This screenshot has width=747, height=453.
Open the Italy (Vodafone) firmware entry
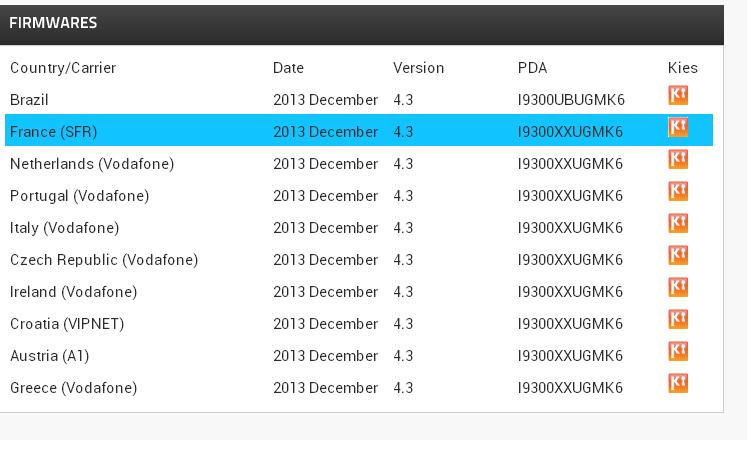pos(359,227)
